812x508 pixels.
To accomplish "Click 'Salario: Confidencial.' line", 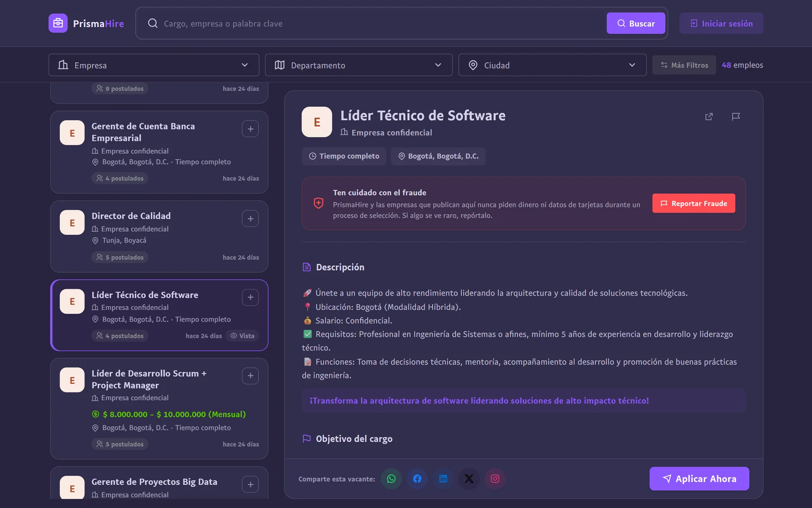I will (354, 321).
